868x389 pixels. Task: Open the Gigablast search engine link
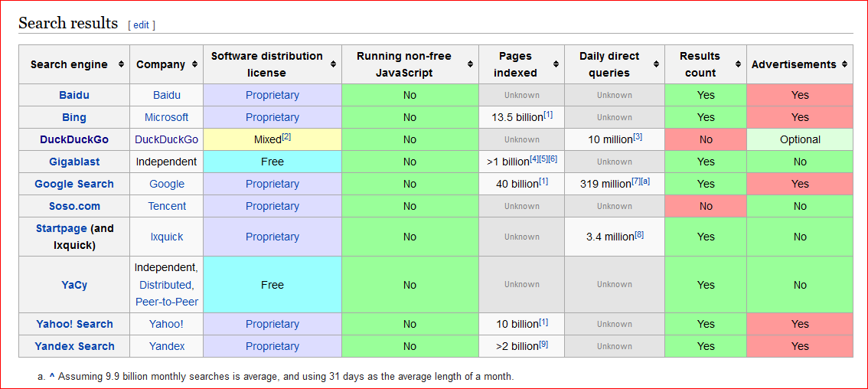(x=74, y=162)
